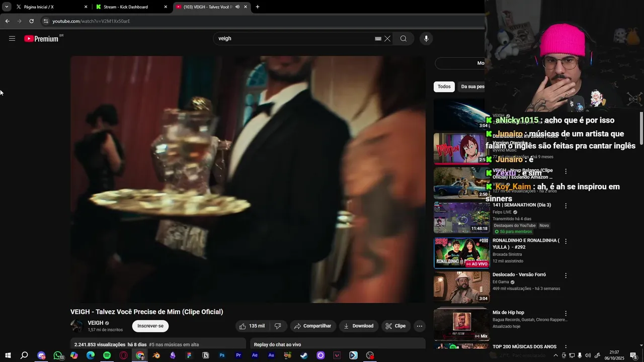This screenshot has height=362, width=644.
Task: Open After Effects from the taskbar
Action: coord(255,355)
